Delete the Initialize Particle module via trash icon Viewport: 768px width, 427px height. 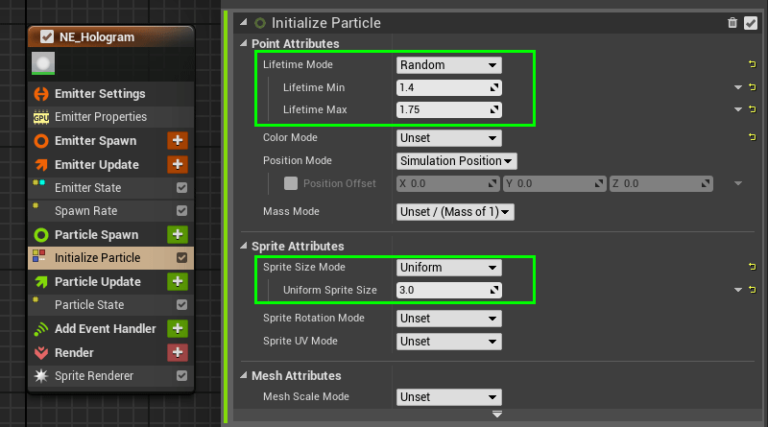[732, 23]
